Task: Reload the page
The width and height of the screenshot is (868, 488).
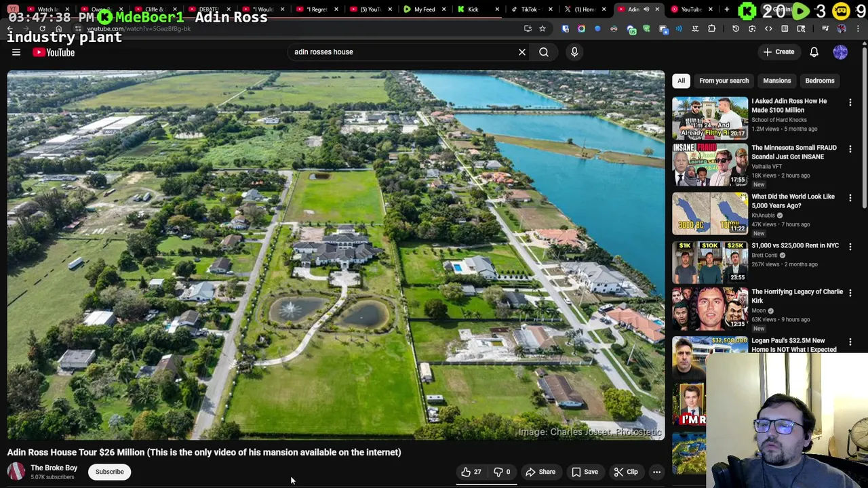Action: [42, 28]
